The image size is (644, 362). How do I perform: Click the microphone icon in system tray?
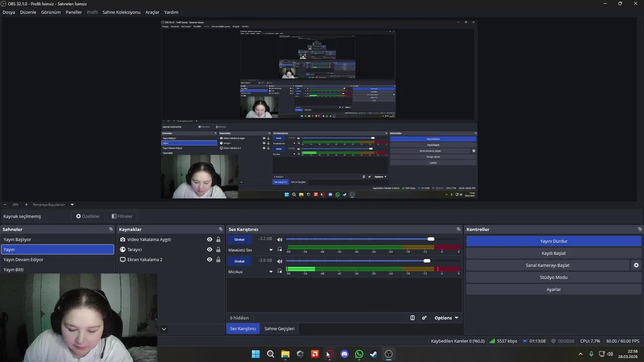591,354
